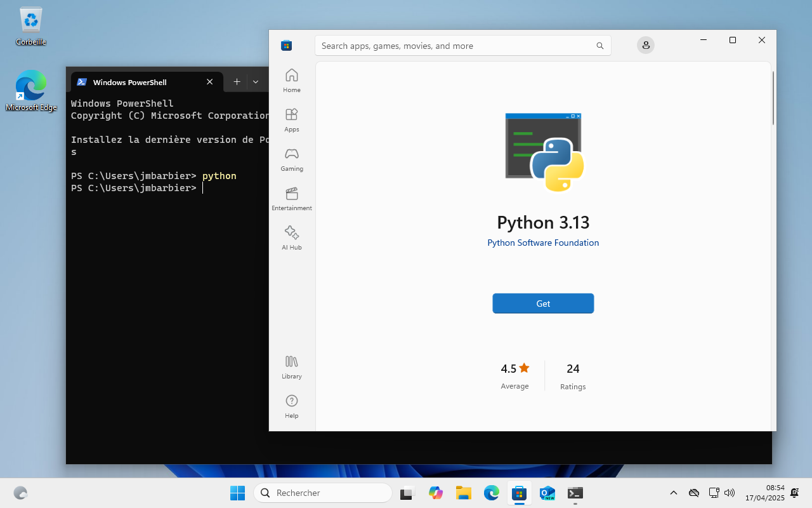Open Help in Store sidebar
This screenshot has height=508, width=812.
coord(292,406)
